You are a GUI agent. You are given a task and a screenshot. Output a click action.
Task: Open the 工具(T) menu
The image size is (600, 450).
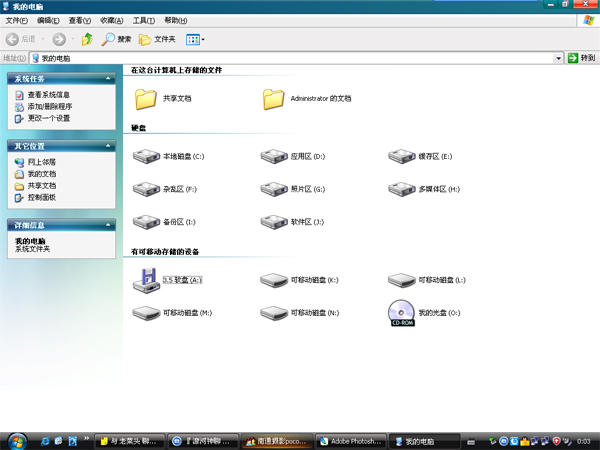[x=143, y=20]
